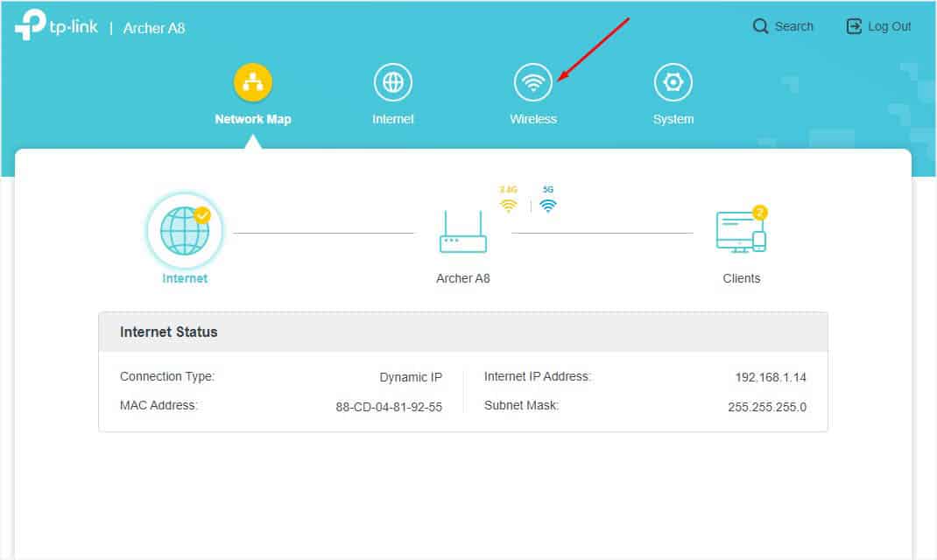Viewport: 937px width, 560px height.
Task: Select the Archer A8 router icon
Action: point(463,232)
